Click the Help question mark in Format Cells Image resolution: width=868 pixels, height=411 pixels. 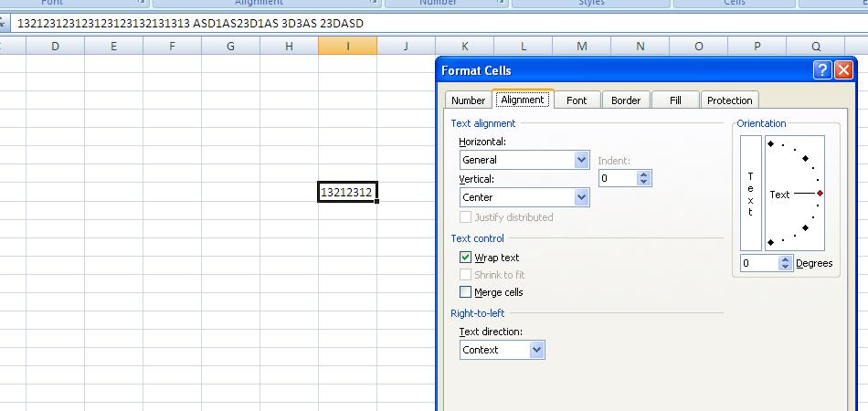[x=821, y=70]
